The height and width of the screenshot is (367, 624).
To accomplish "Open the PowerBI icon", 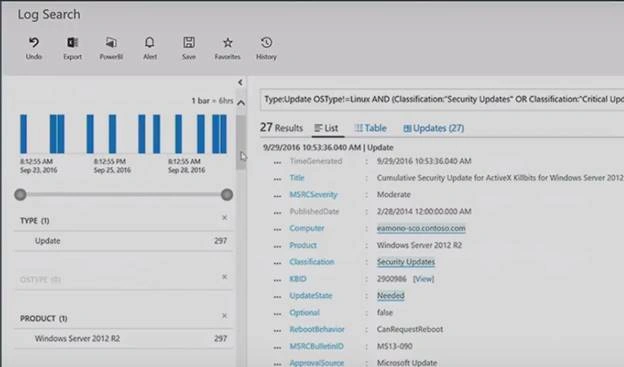I will [111, 42].
